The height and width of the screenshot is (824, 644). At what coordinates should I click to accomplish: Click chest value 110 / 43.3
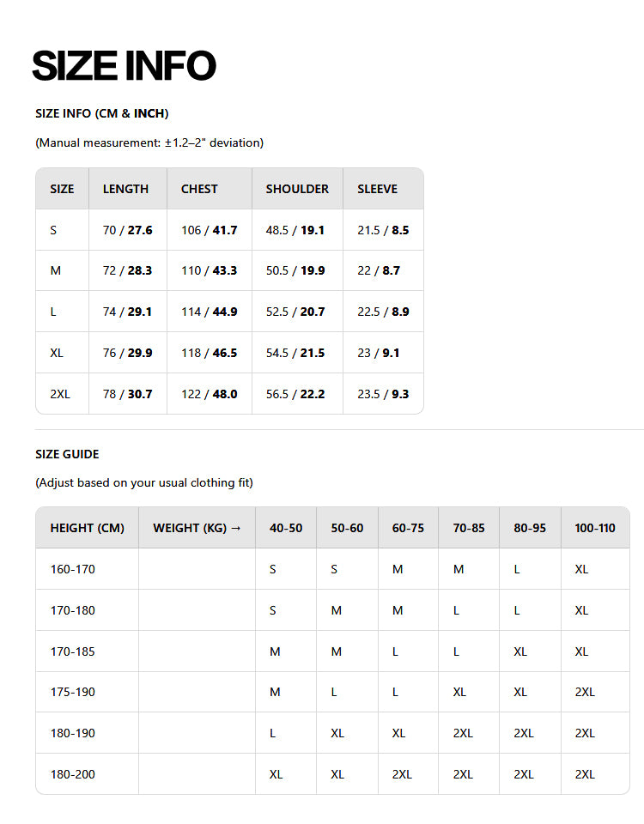210,270
